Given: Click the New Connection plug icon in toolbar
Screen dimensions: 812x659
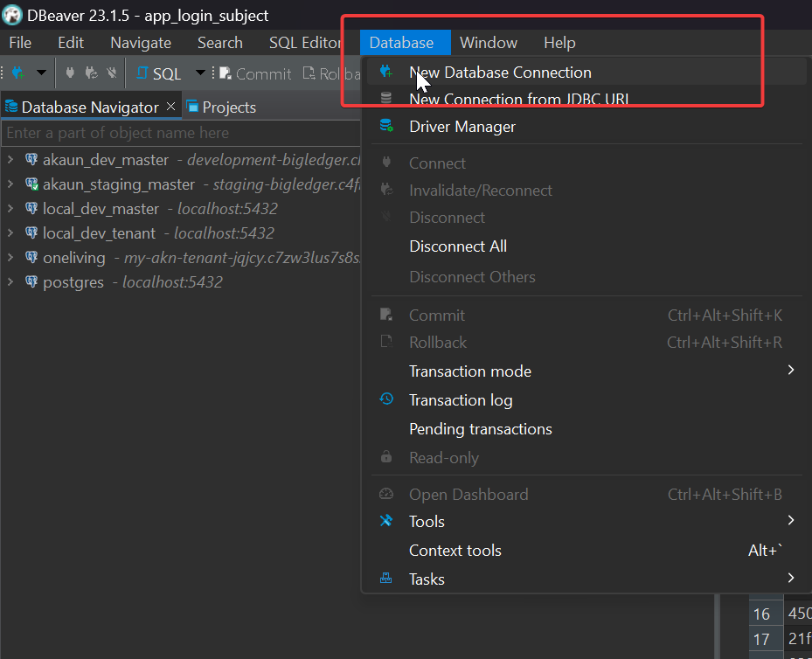Looking at the screenshot, I should [17, 73].
